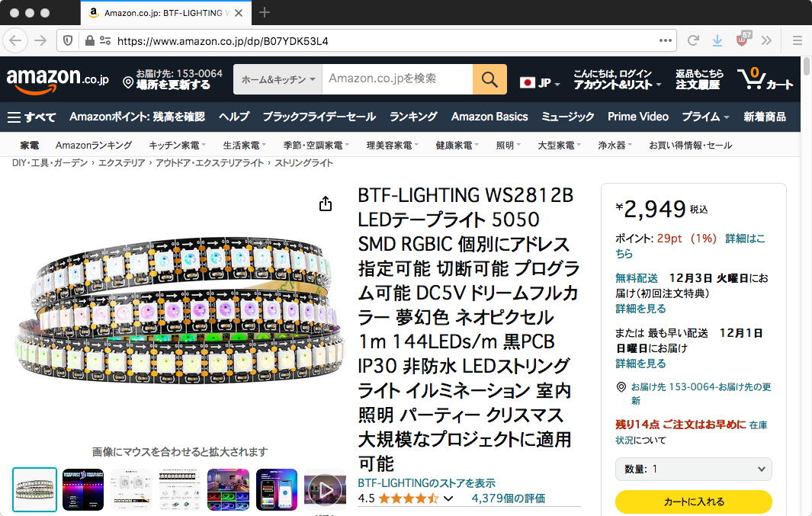
Task: Click the browser reload button
Action: pos(693,40)
